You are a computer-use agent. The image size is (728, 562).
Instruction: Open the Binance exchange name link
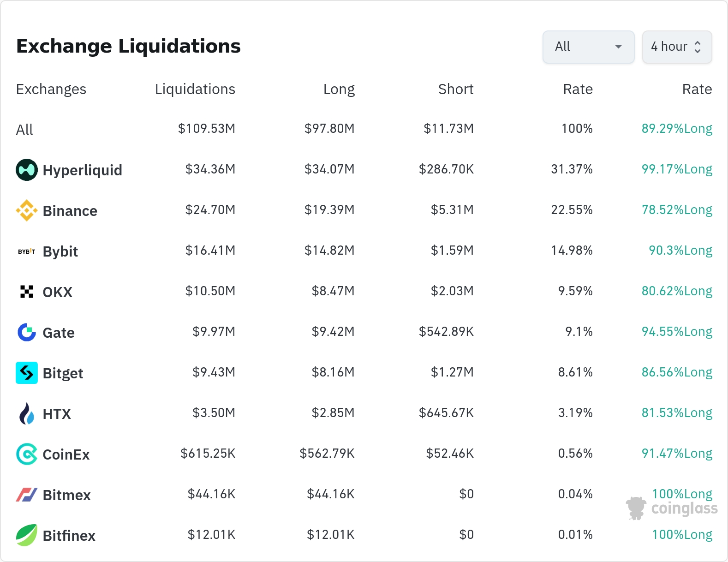click(70, 211)
